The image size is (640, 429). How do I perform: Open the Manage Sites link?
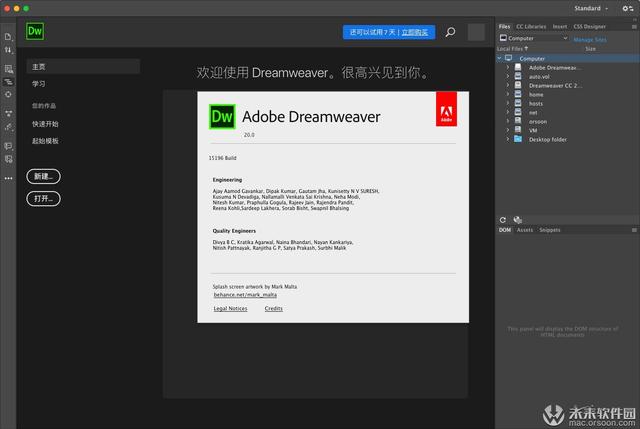[590, 40]
